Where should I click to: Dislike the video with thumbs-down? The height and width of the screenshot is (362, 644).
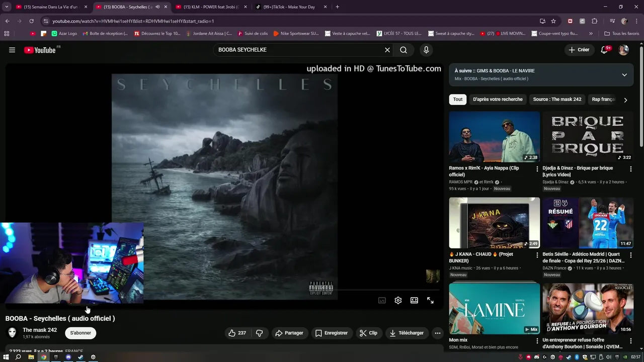click(260, 333)
